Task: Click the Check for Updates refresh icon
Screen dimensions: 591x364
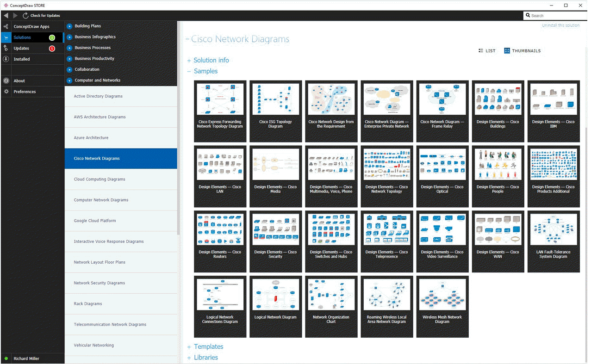Action: click(x=25, y=16)
